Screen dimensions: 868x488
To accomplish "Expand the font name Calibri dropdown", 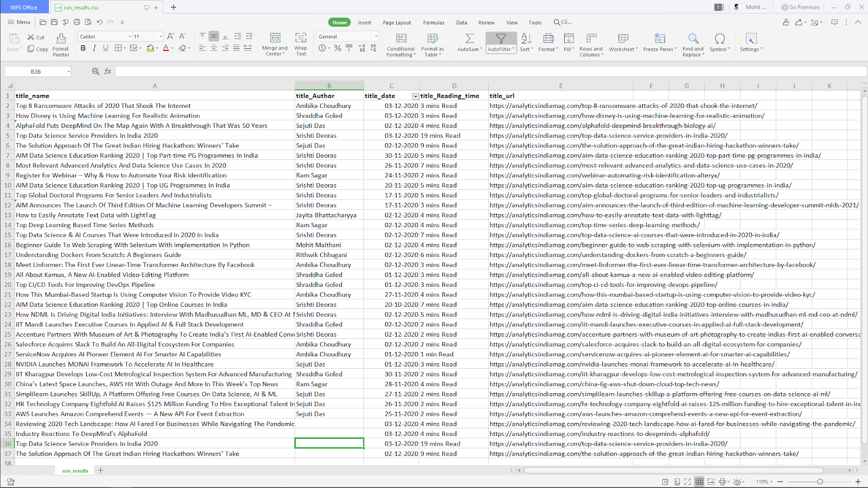I will 130,36.
